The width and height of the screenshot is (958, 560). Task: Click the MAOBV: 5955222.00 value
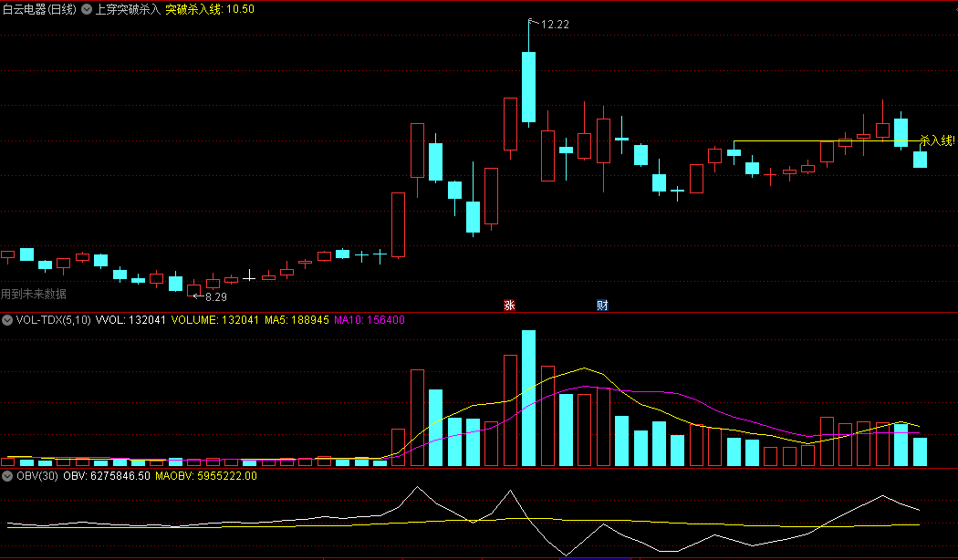(206, 476)
